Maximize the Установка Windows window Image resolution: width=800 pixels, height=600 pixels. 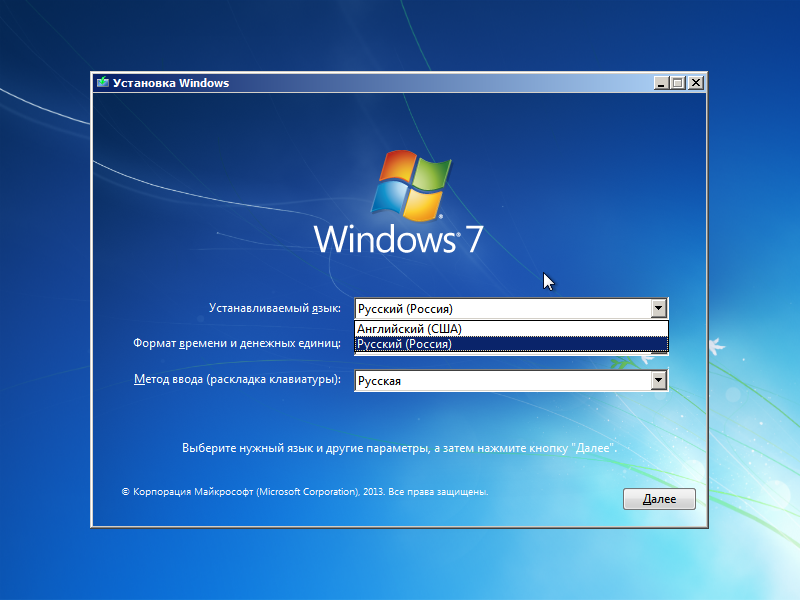678,83
